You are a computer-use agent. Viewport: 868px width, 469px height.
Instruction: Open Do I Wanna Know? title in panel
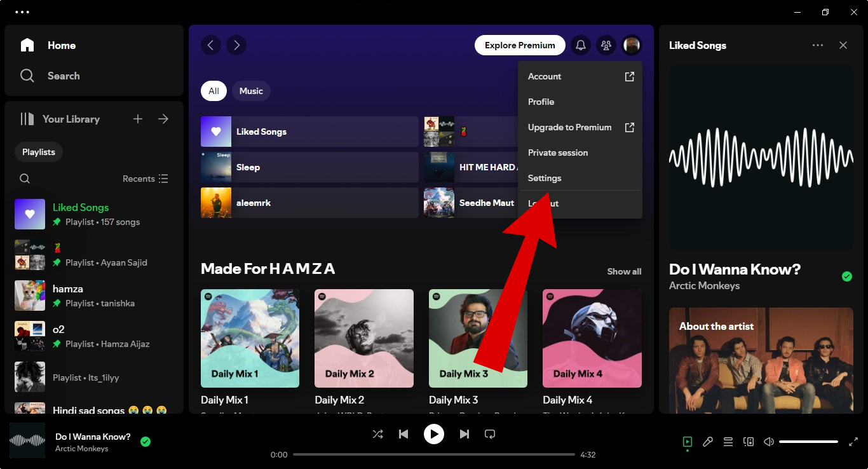735,269
